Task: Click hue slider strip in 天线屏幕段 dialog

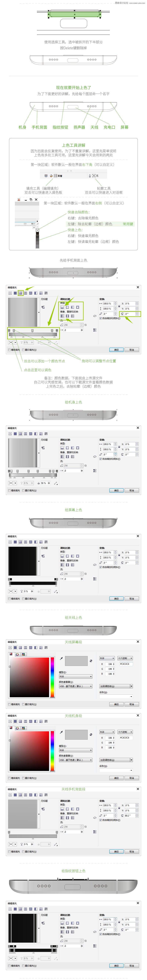Action: pos(53,677)
